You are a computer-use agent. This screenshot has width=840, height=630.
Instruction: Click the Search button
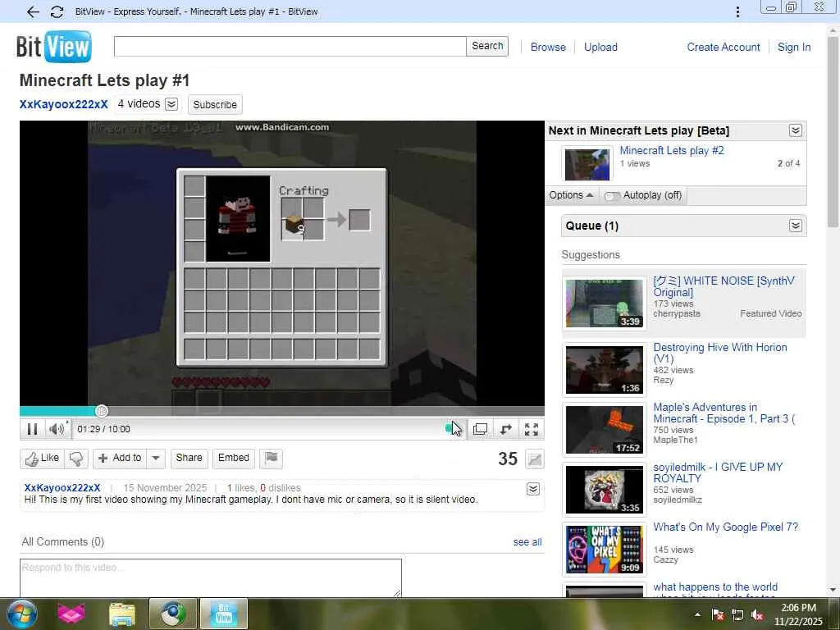pos(487,46)
